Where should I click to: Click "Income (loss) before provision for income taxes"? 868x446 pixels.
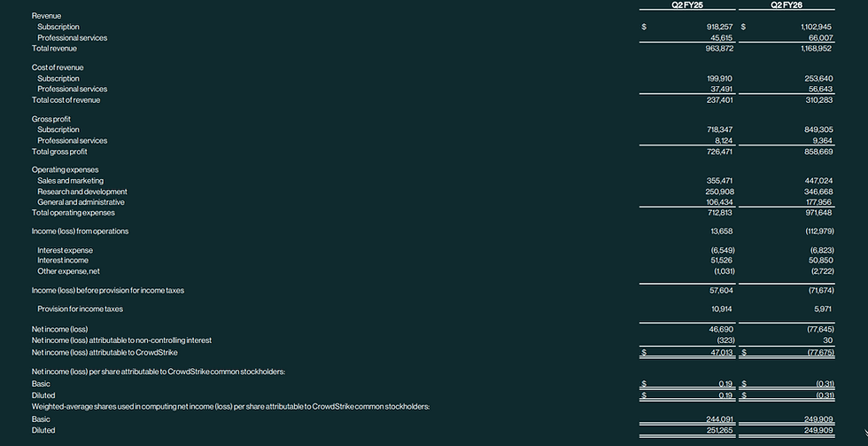pyautogui.click(x=107, y=290)
